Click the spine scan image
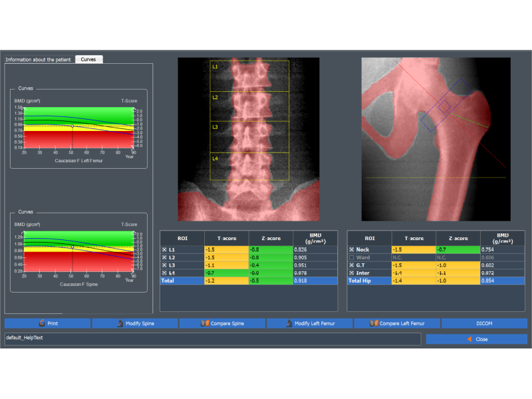 (x=248, y=139)
